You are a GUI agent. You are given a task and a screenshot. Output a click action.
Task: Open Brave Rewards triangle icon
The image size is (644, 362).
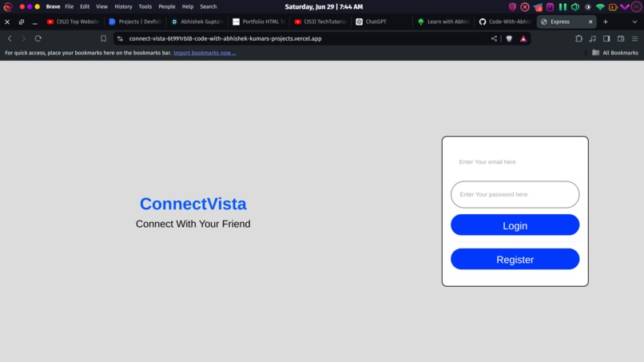[523, 38]
